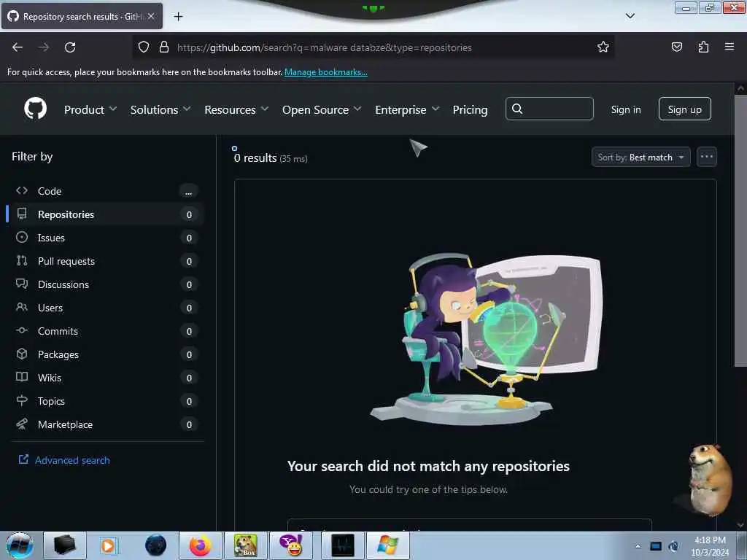Open the Firefox hamburger menu
Viewport: 747px width, 560px height.
[729, 47]
